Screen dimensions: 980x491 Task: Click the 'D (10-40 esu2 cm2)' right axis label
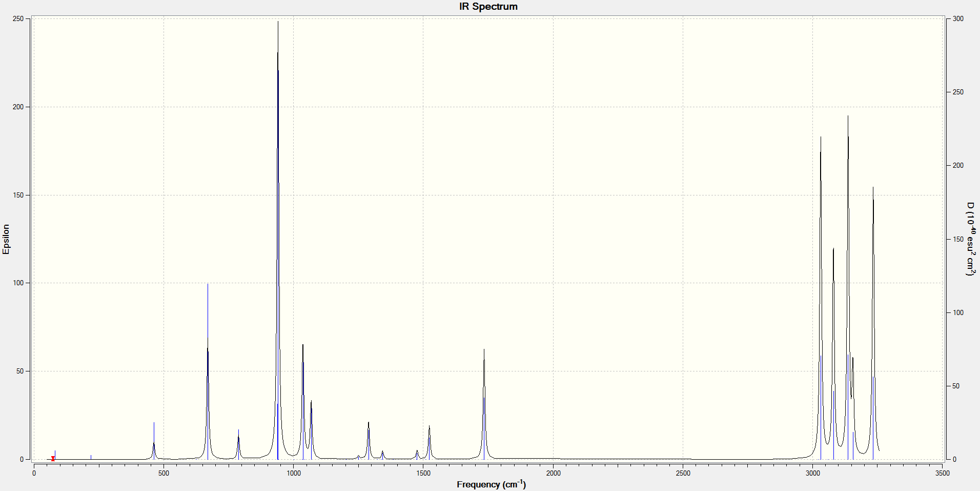pos(970,239)
